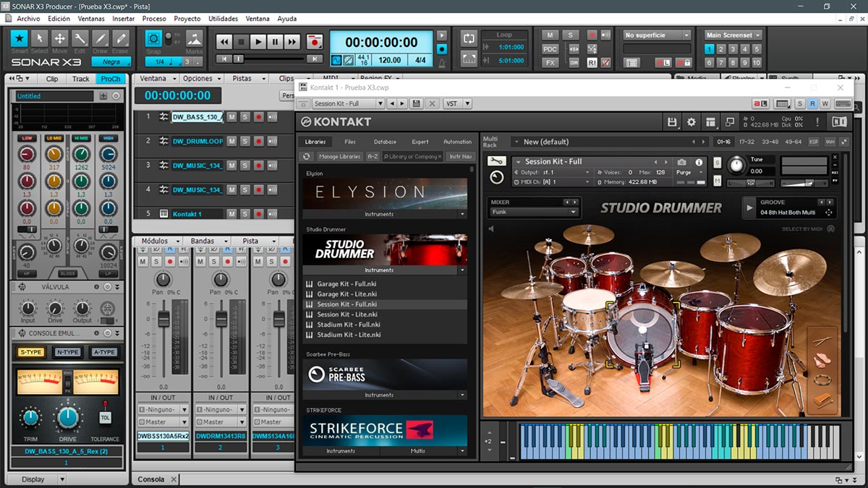The height and width of the screenshot is (488, 868).
Task: Adjust the console emulator DRIVE knob
Action: 68,416
